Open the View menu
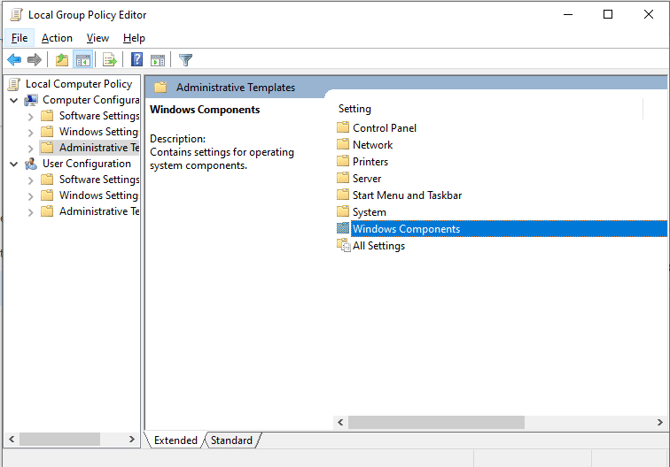Screen dimensions: 670x467 coord(97,38)
